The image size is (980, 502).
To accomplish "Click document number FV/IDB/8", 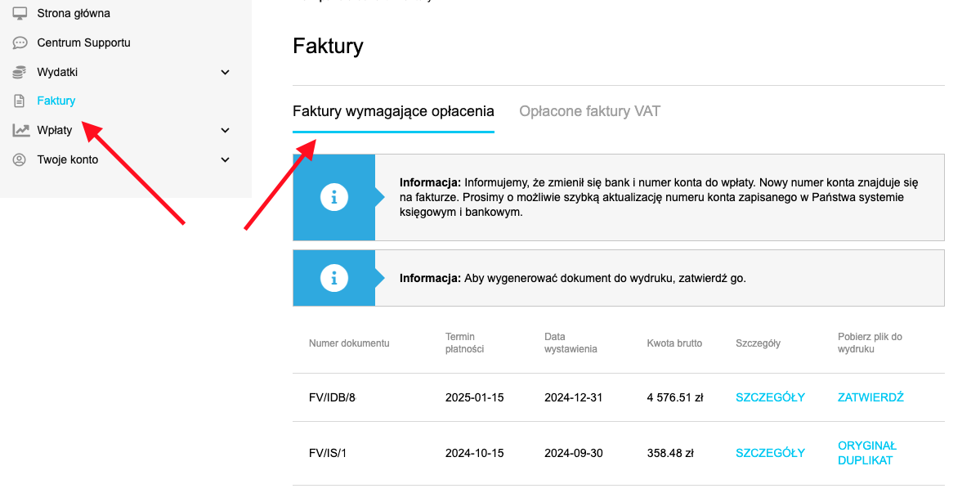I will (332, 397).
